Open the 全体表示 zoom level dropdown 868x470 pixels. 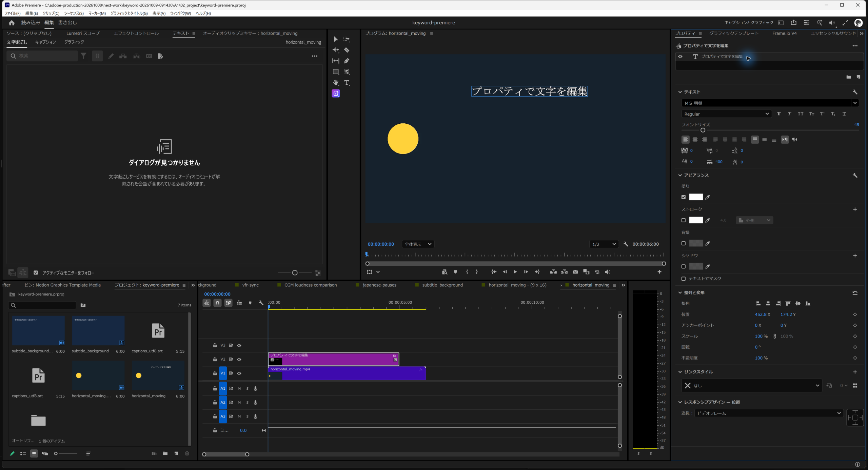tap(418, 244)
